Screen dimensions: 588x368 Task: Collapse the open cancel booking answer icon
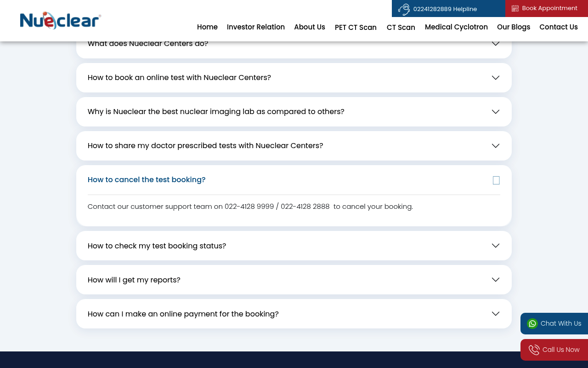[x=496, y=180]
